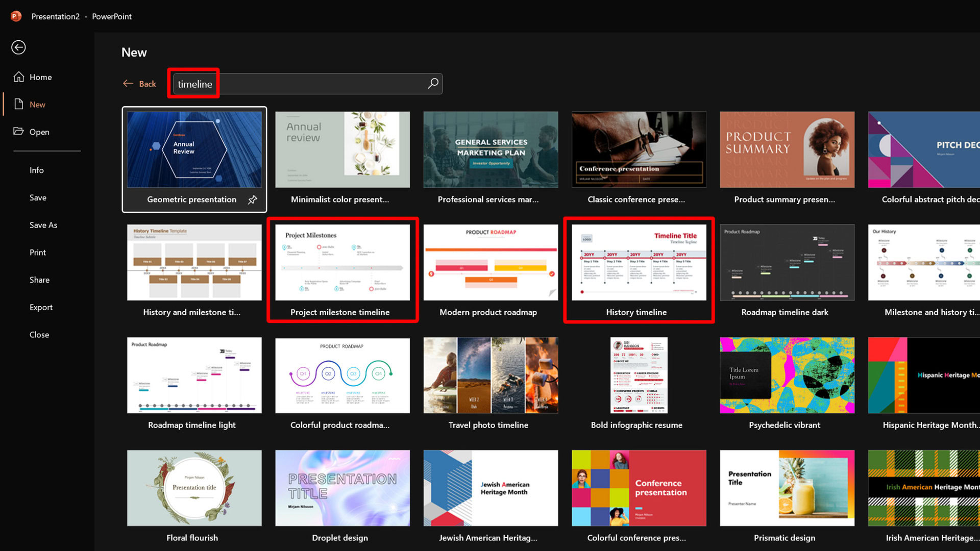Click the Home icon in sidebar
Image resolution: width=980 pixels, height=551 pixels.
tap(19, 77)
